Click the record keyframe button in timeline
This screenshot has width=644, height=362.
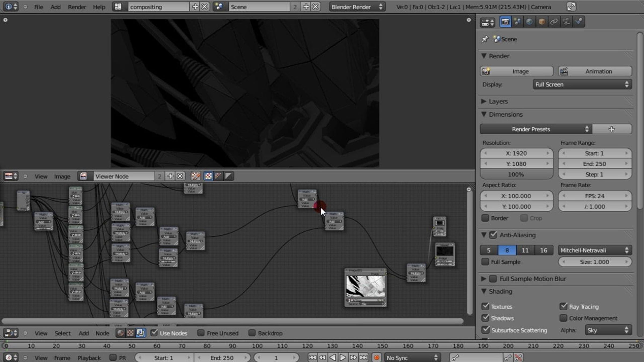(376, 357)
